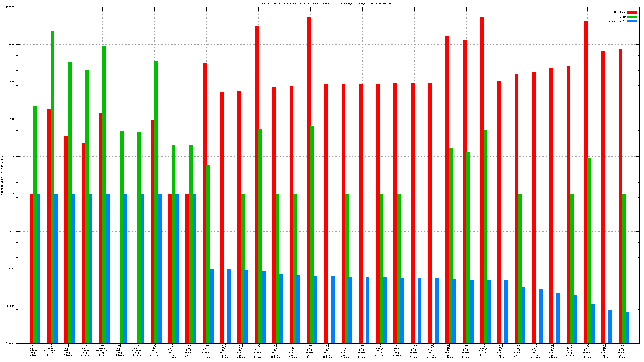This screenshot has width=644, height=362.
Task: Select the zen.spamhaus.org 4 hops label
Action: (x=137, y=350)
